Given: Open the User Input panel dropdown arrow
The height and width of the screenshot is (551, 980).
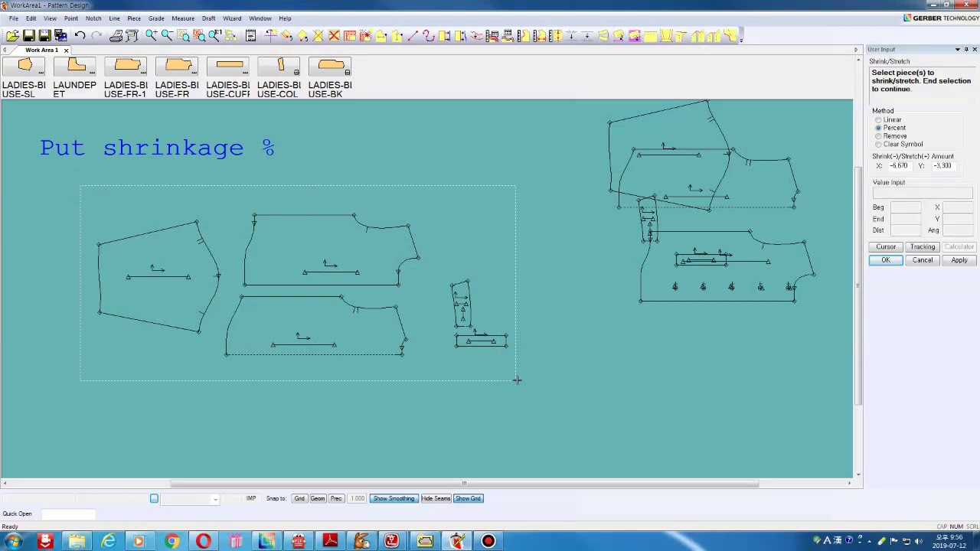Looking at the screenshot, I should click(957, 50).
